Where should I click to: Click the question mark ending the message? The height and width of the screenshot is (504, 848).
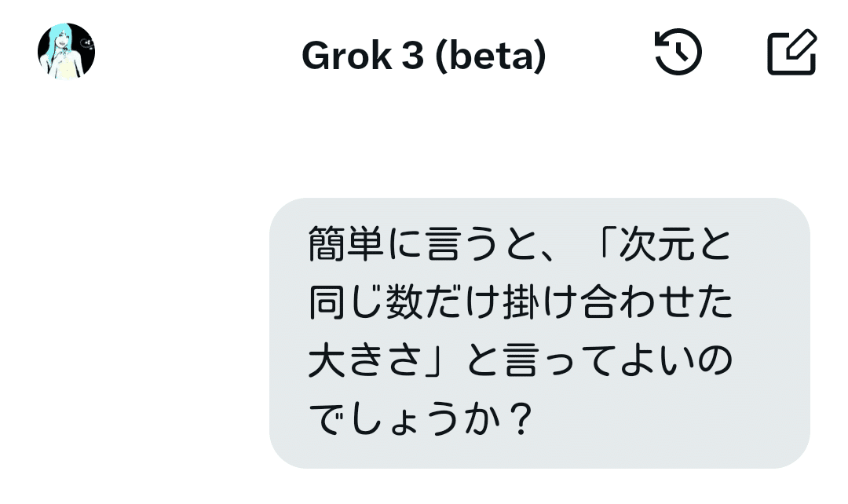[x=521, y=418]
